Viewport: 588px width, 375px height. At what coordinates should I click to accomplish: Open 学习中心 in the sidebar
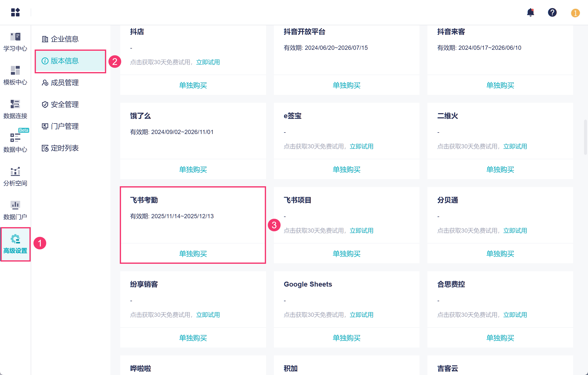[x=15, y=42]
